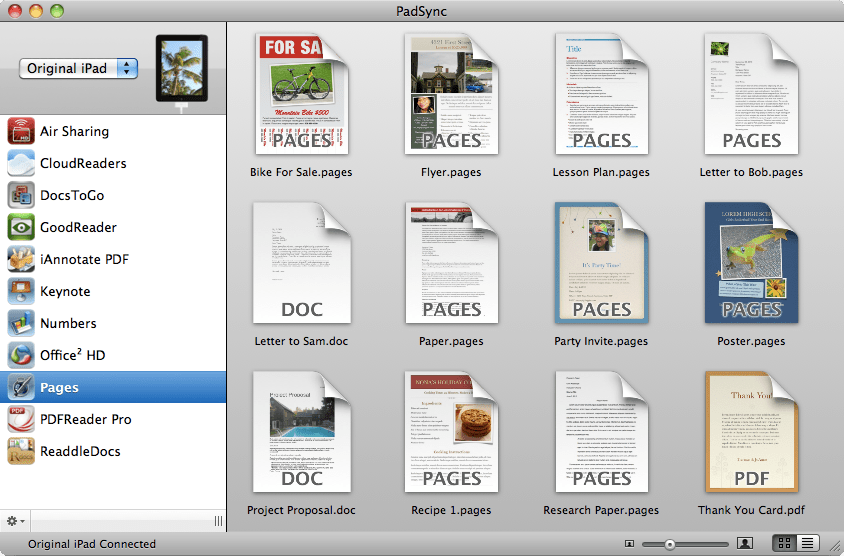The width and height of the screenshot is (844, 556).
Task: Choose CloudReaders label in app list
Action: tap(83, 164)
